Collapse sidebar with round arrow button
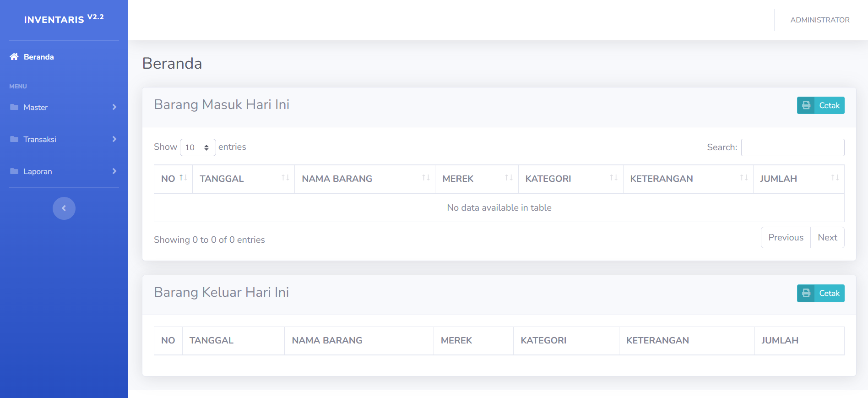The width and height of the screenshot is (868, 398). 64,208
